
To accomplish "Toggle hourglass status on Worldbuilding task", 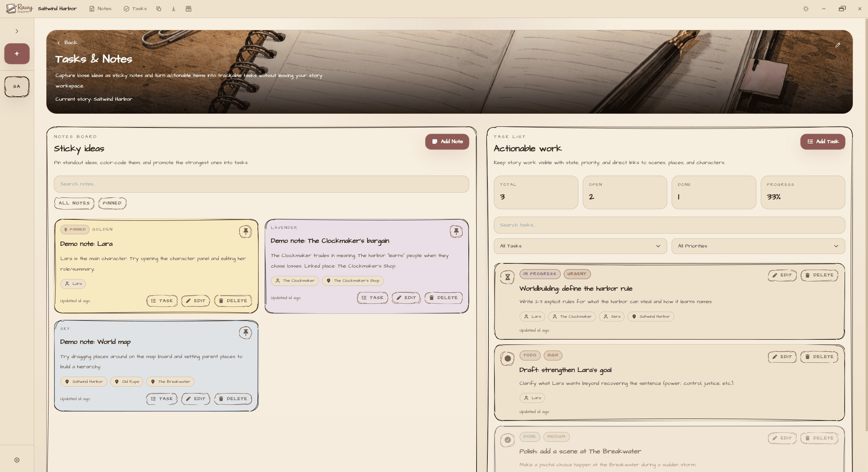I will [507, 277].
